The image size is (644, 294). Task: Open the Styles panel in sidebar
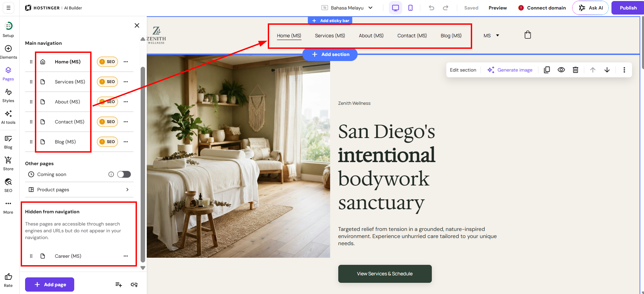click(8, 96)
